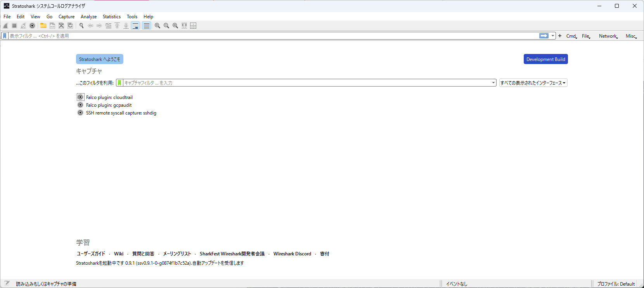Click the zoom out toolbar icon

166,26
